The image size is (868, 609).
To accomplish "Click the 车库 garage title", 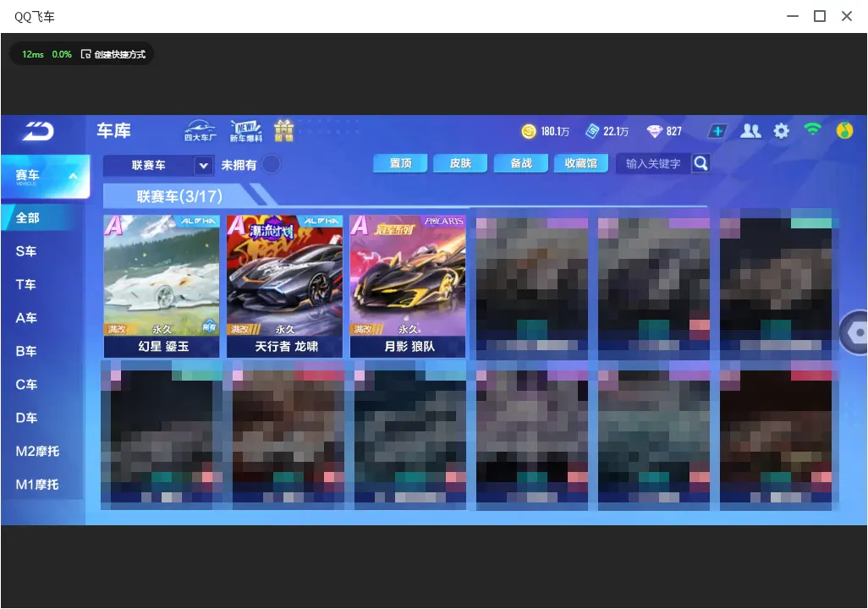I will tap(113, 130).
